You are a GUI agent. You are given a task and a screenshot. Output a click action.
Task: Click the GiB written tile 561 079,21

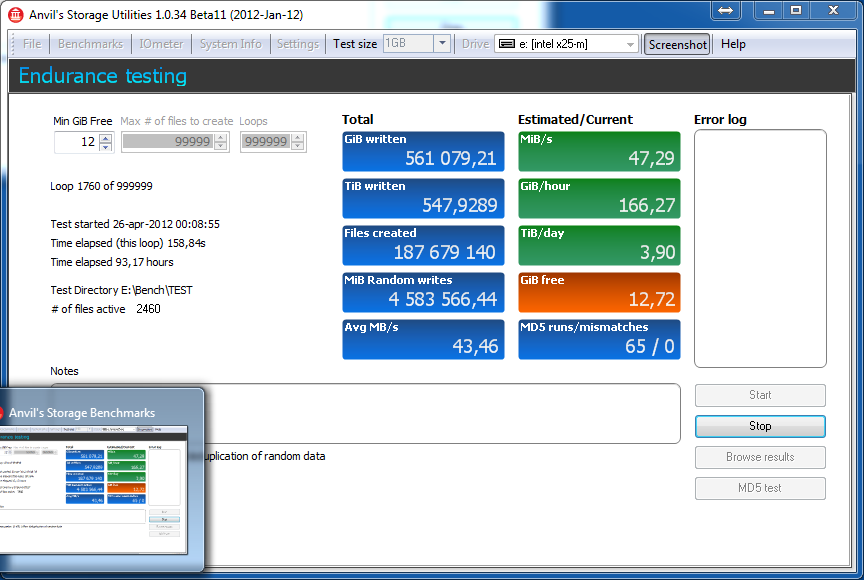423,151
